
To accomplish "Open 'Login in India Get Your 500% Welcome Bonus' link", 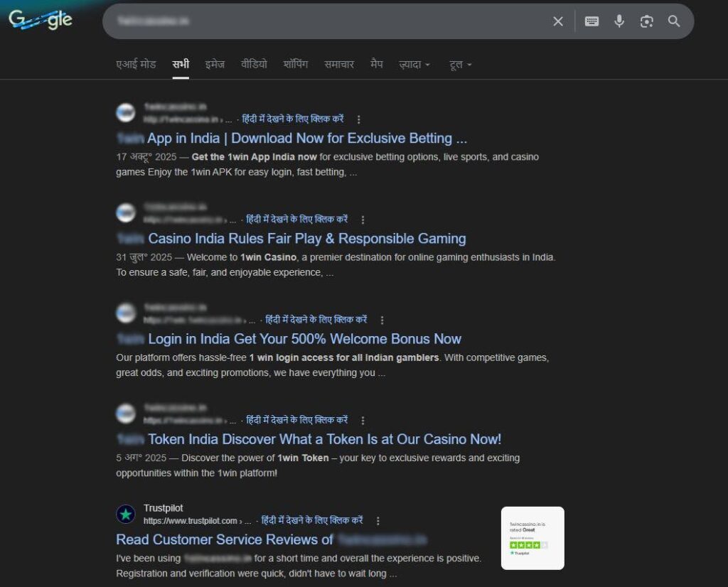I will tap(304, 339).
